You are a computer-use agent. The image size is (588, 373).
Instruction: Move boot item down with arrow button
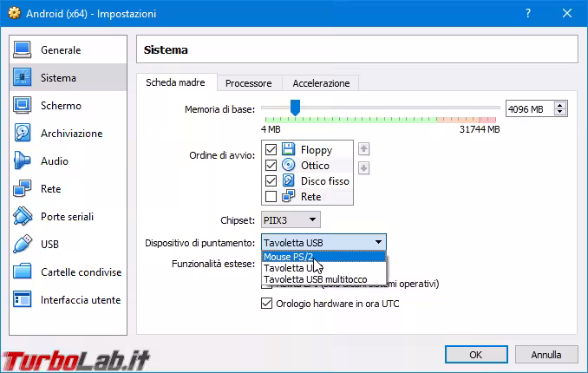363,167
